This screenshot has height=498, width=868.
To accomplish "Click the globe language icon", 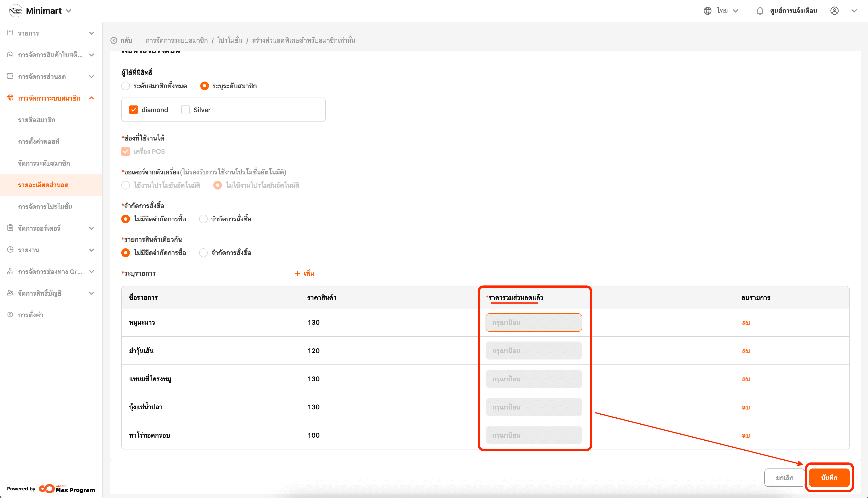I will 707,11.
